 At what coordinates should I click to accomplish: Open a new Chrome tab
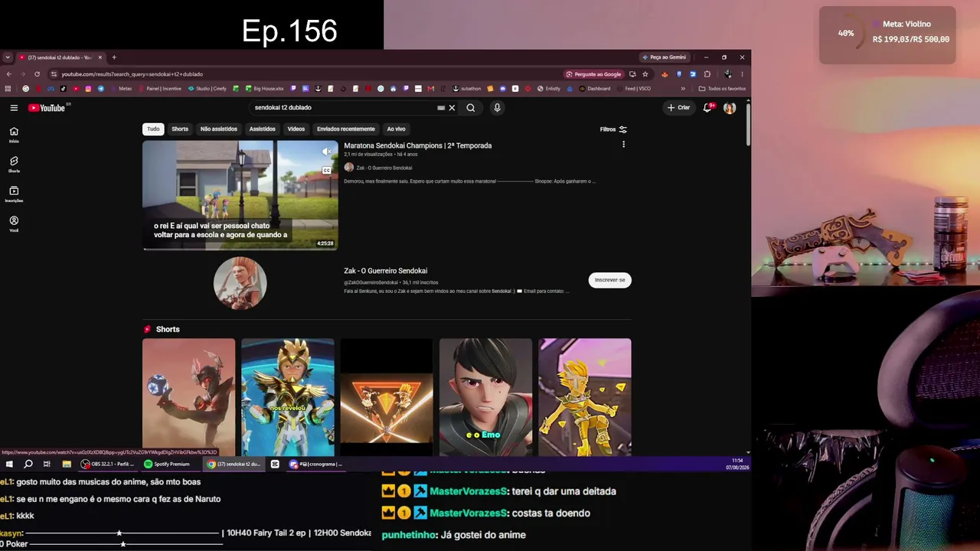[114, 57]
